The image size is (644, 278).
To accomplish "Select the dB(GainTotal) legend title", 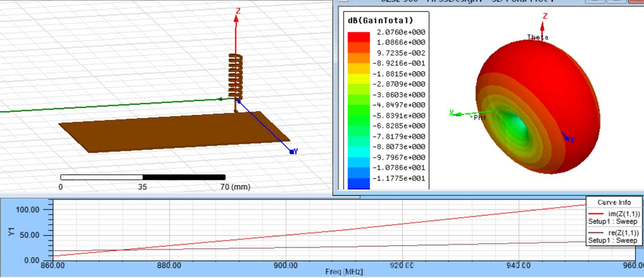I will tap(380, 20).
